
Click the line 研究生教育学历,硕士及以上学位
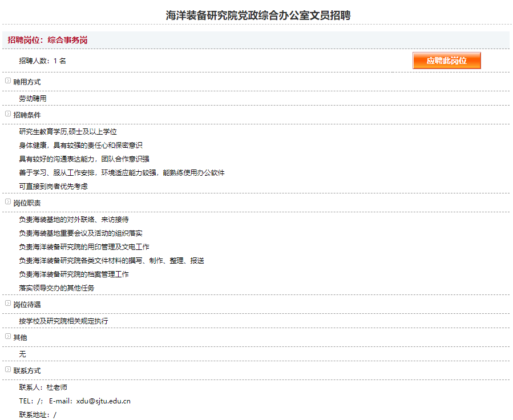(68, 132)
